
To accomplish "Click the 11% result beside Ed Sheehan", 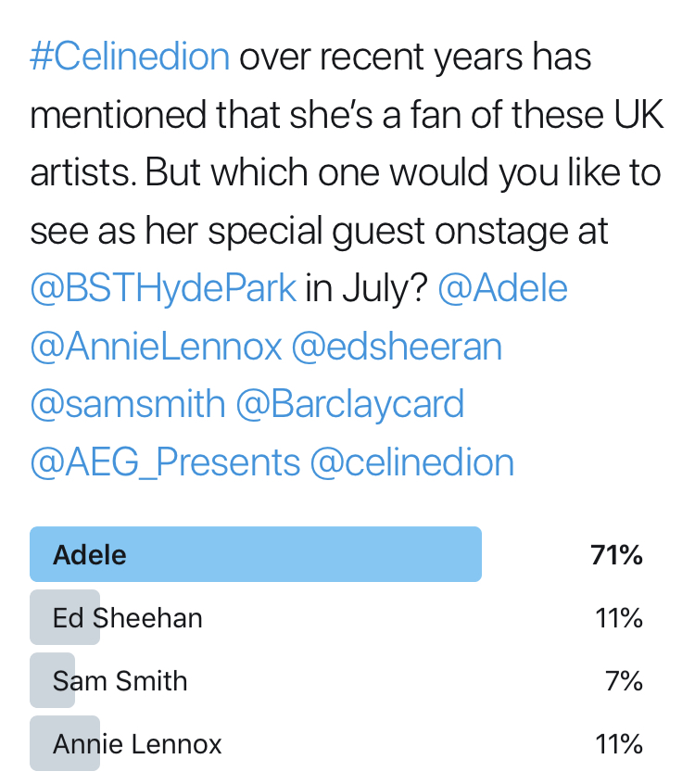I will 619,618.
